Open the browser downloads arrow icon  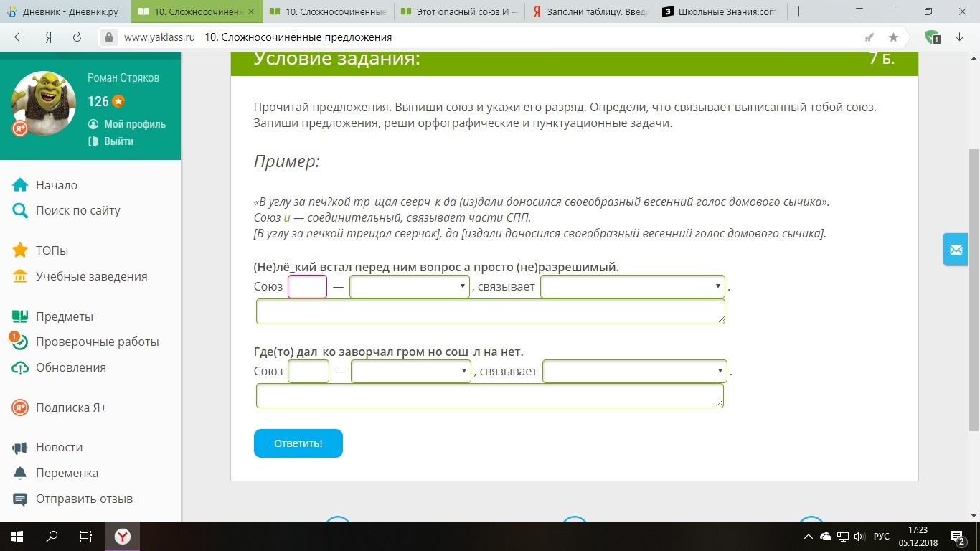pyautogui.click(x=959, y=37)
